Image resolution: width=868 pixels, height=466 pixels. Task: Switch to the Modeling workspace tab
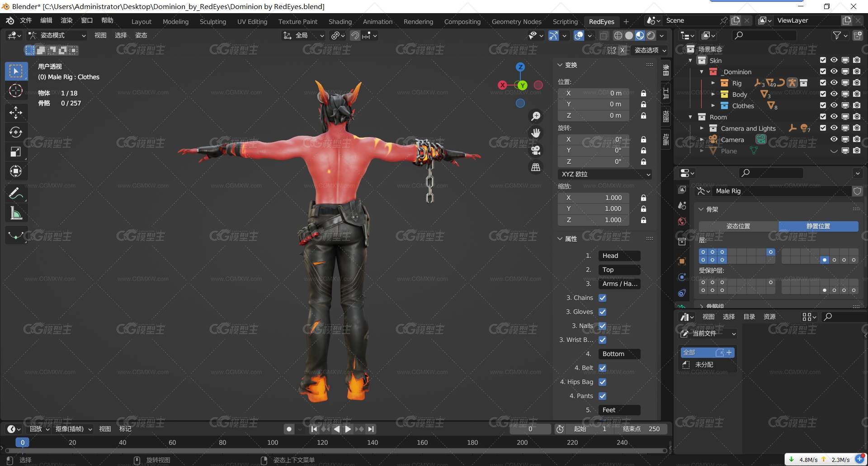(175, 22)
